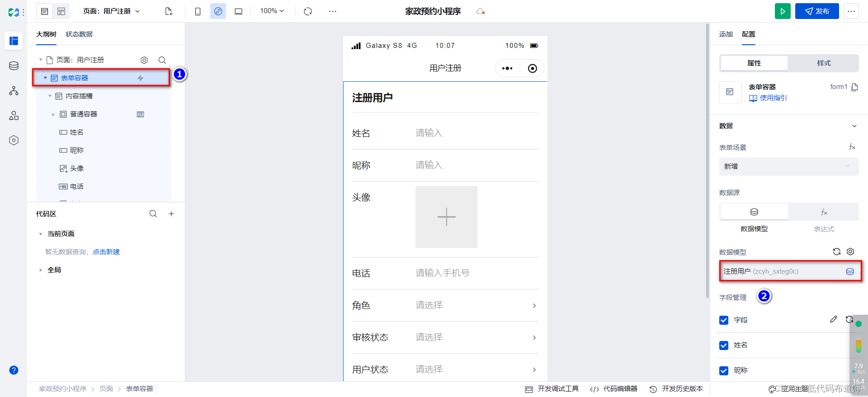Switch to the 大纲树 tab
The image size is (868, 397).
tap(46, 34)
